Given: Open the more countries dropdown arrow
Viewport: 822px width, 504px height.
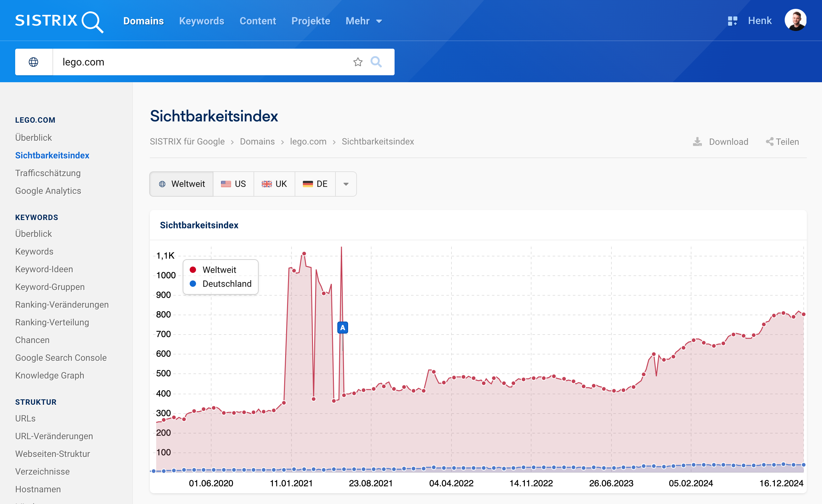Looking at the screenshot, I should (346, 184).
